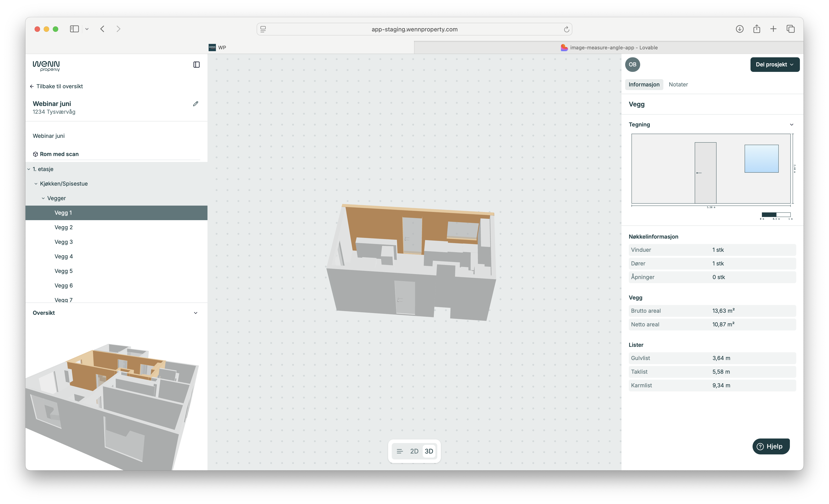Screen dimensions: 829x504
Task: Open the Del prosjekt dropdown
Action: click(774, 65)
